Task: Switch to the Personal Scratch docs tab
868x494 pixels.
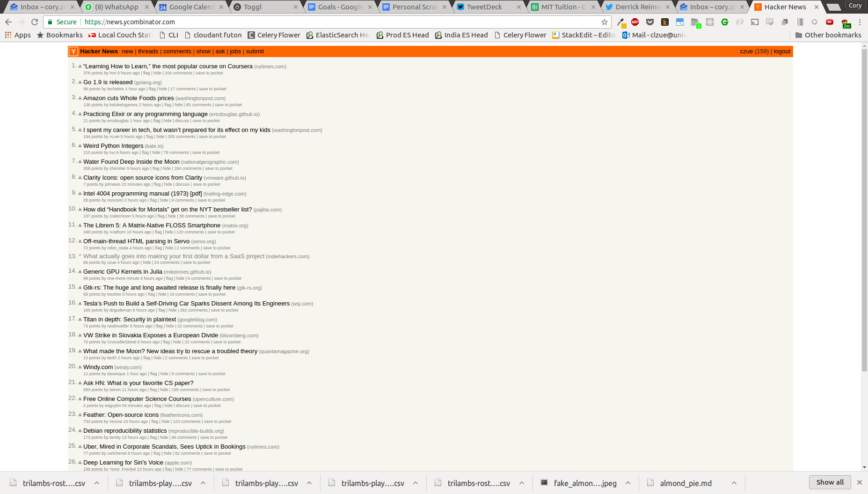Action: click(x=415, y=7)
